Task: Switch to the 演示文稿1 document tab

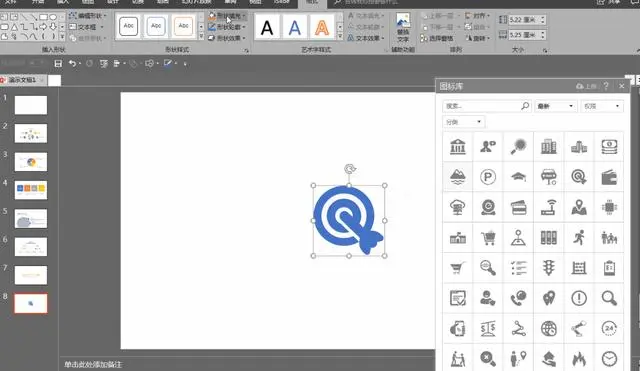Action: coord(23,80)
